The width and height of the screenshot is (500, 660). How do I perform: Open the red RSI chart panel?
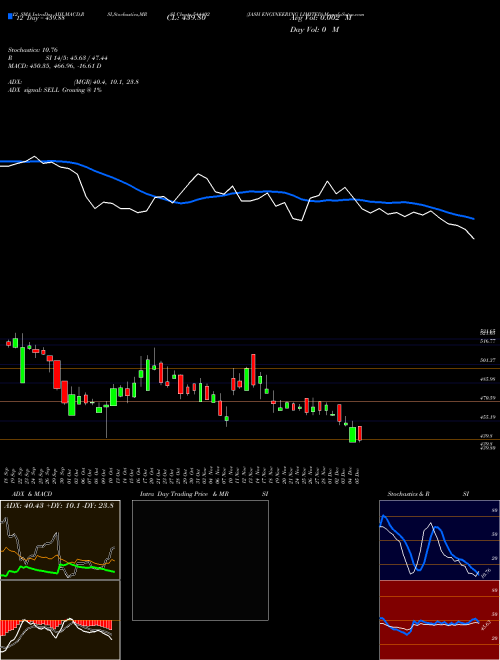(x=439, y=620)
